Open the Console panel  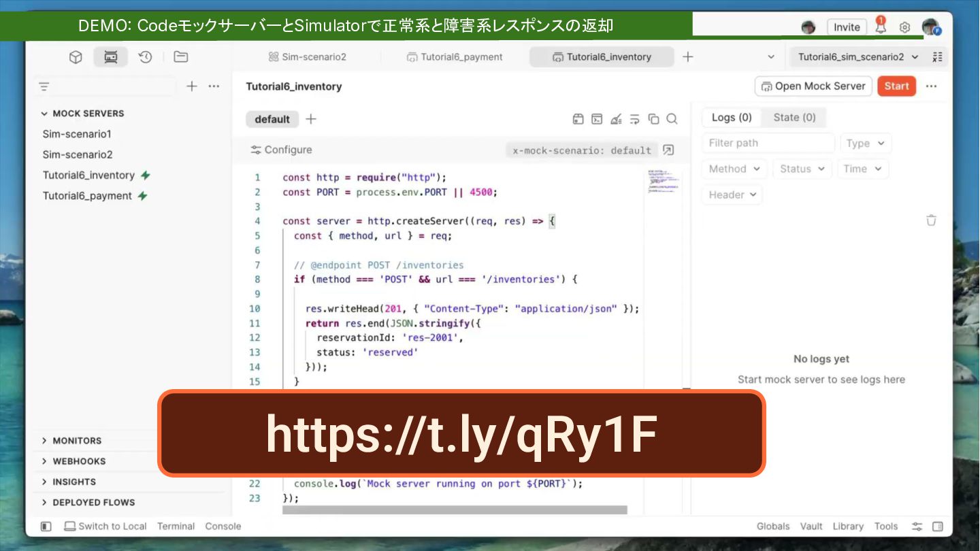click(223, 527)
